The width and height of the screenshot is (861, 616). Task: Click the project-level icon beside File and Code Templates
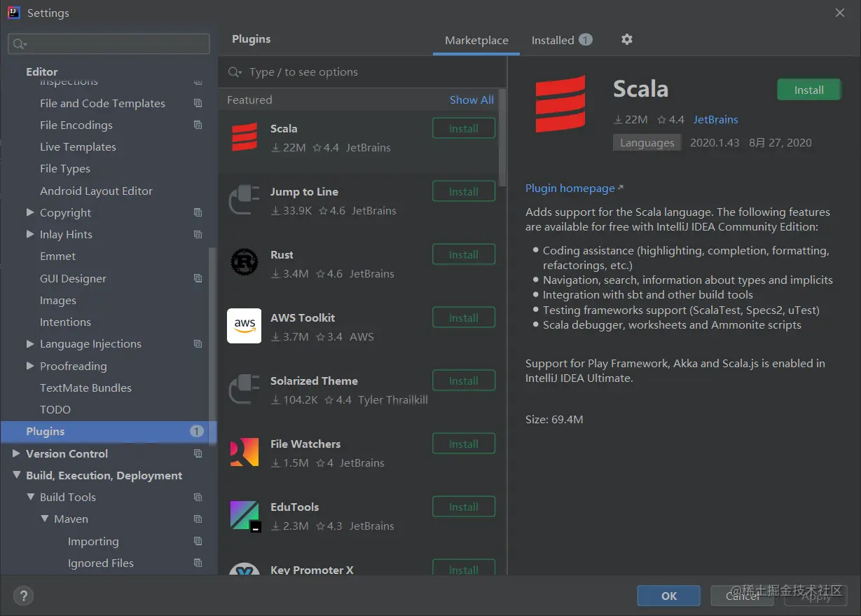(198, 103)
